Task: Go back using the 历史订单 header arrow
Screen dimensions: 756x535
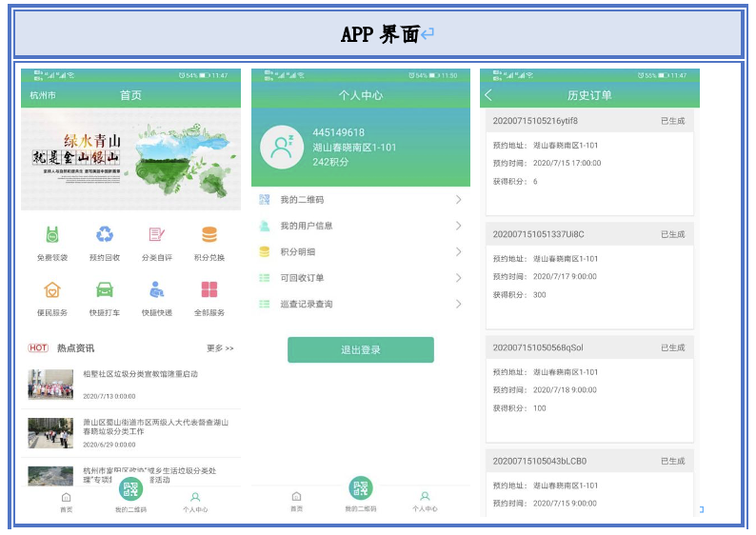Action: point(489,95)
